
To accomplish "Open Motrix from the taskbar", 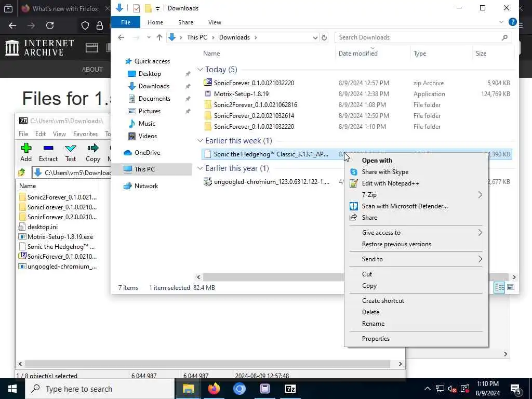I will (264, 389).
